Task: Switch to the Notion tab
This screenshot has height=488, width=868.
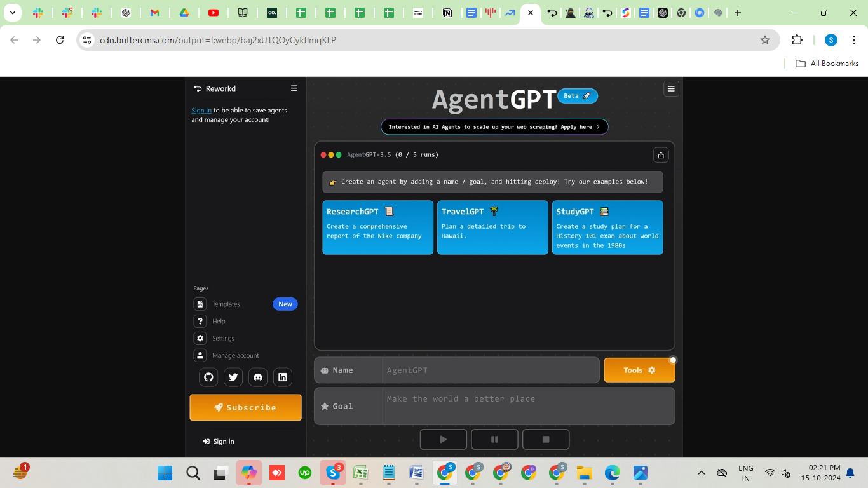Action: point(447,13)
